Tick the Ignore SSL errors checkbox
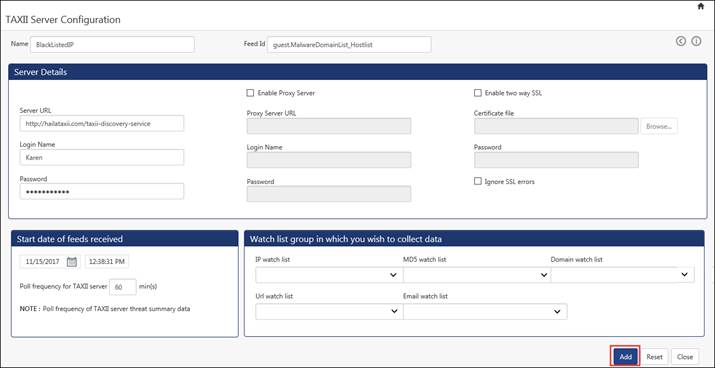This screenshot has height=368, width=715. point(477,181)
